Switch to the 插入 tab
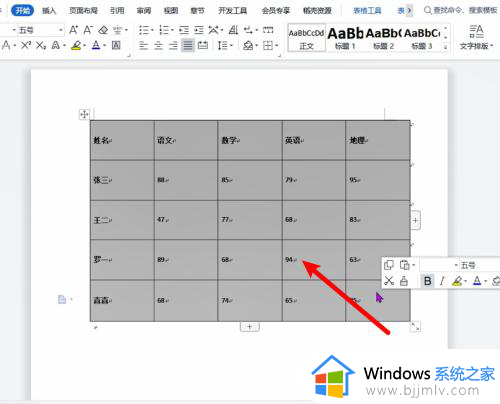 click(49, 11)
